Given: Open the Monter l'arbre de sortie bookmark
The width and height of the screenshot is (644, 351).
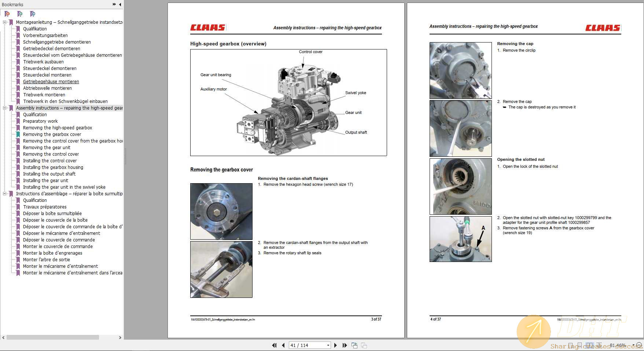Looking at the screenshot, I should pos(47,259).
